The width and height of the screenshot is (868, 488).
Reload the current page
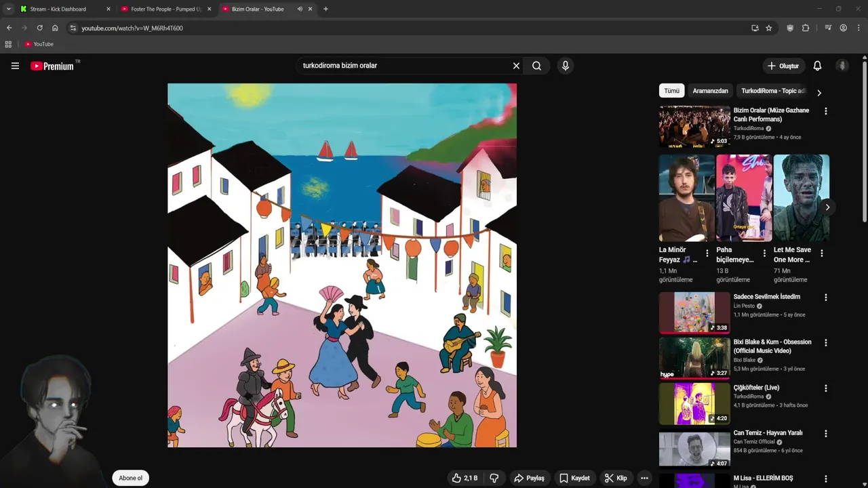point(39,28)
